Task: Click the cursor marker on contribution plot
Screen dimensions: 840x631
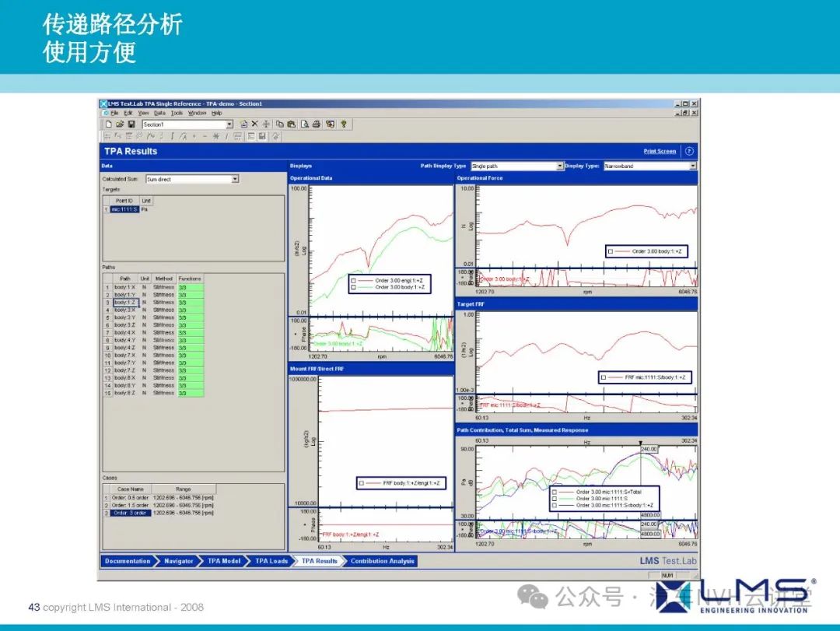Action: pyautogui.click(x=641, y=443)
